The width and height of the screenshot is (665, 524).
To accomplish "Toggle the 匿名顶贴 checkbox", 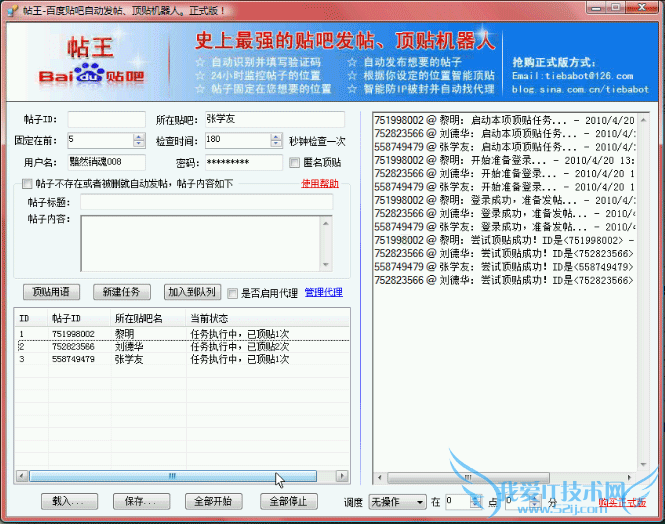I will [x=294, y=162].
